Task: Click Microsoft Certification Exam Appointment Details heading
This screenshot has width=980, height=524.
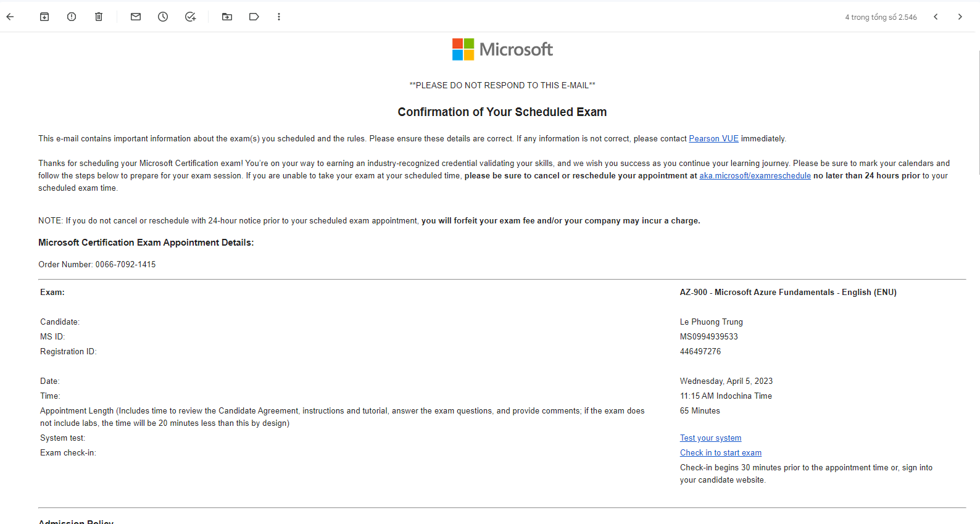Action: [x=146, y=243]
